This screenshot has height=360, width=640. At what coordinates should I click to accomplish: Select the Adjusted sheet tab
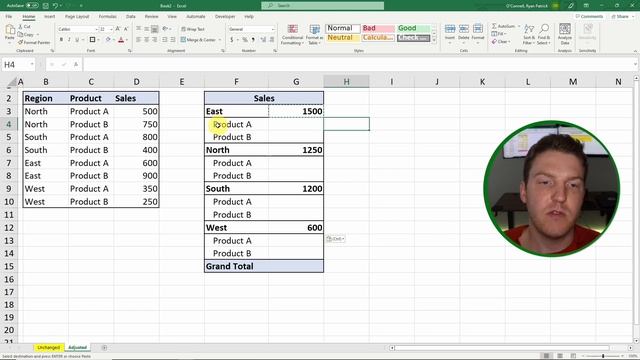point(78,348)
